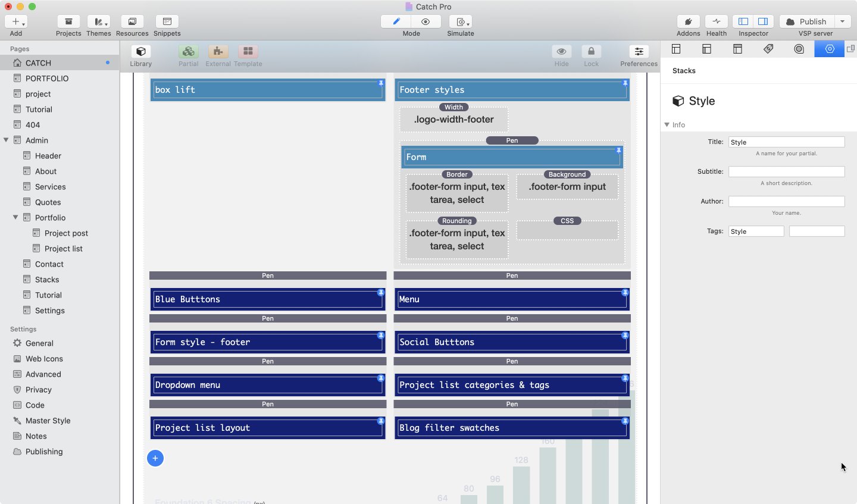The image size is (857, 504).
Task: Toggle Hide for the selected stack
Action: pyautogui.click(x=561, y=52)
